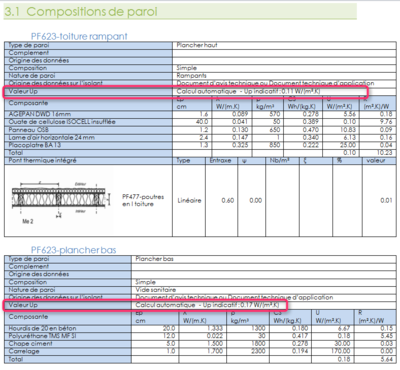Click the 0.022 lambda value for Polyuréthane

pos(215,336)
